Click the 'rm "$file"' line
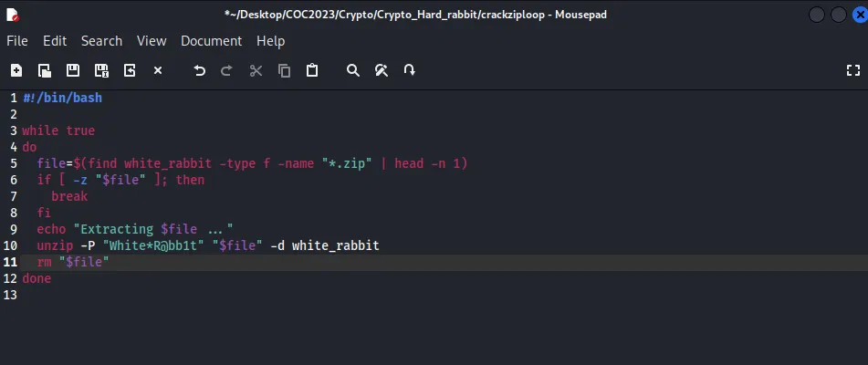The width and height of the screenshot is (868, 365). (x=73, y=262)
